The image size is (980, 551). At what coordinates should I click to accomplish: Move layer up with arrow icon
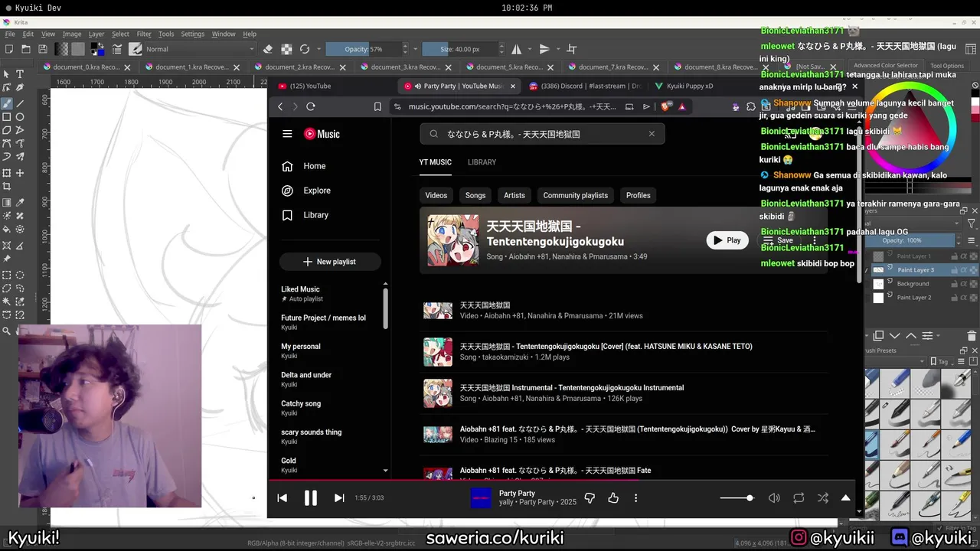click(911, 336)
